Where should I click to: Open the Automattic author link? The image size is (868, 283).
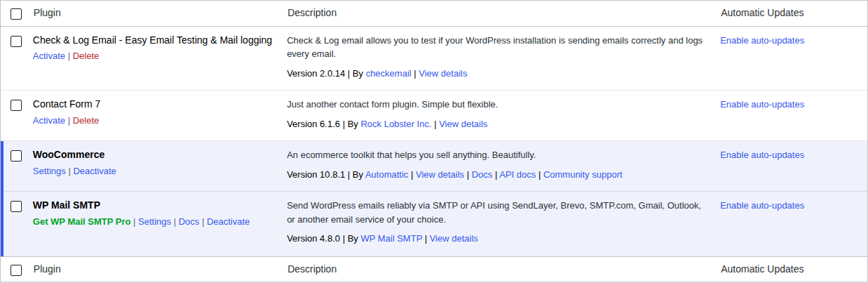(386, 175)
